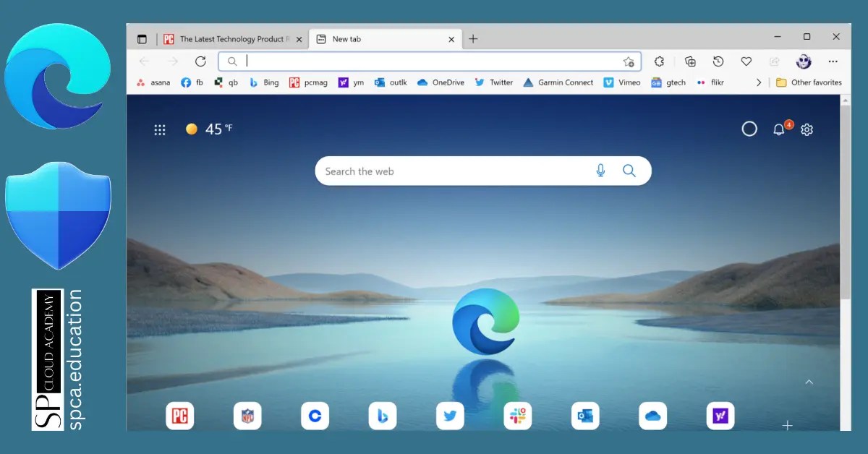The image size is (868, 454).
Task: Open Favorites with the heart icon
Action: tap(746, 61)
